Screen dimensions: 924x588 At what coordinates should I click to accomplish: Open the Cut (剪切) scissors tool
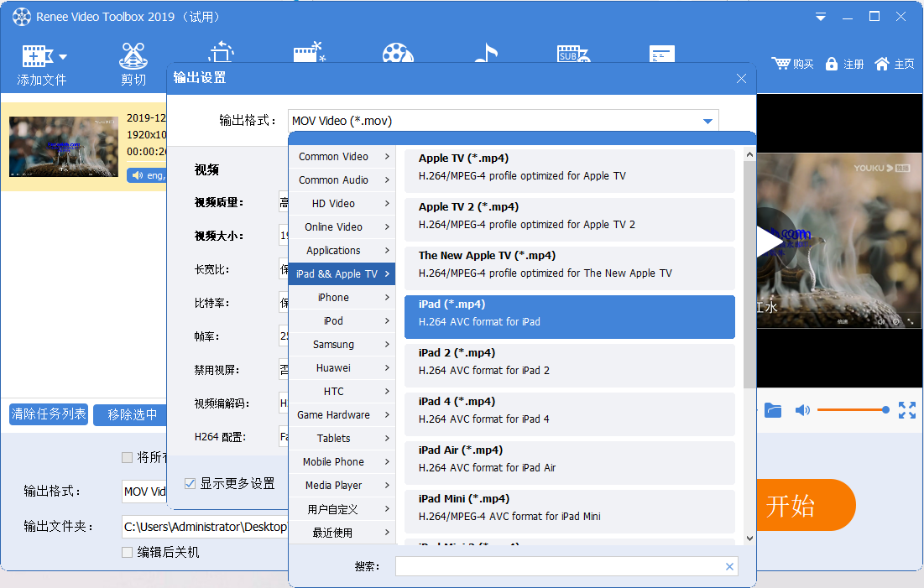pos(133,56)
